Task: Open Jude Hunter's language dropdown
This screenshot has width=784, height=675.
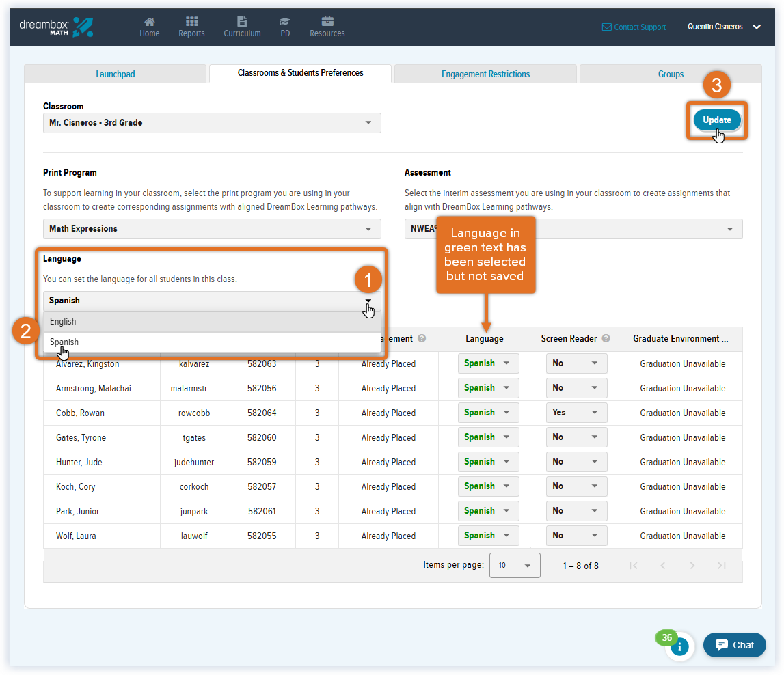Action: click(x=488, y=462)
